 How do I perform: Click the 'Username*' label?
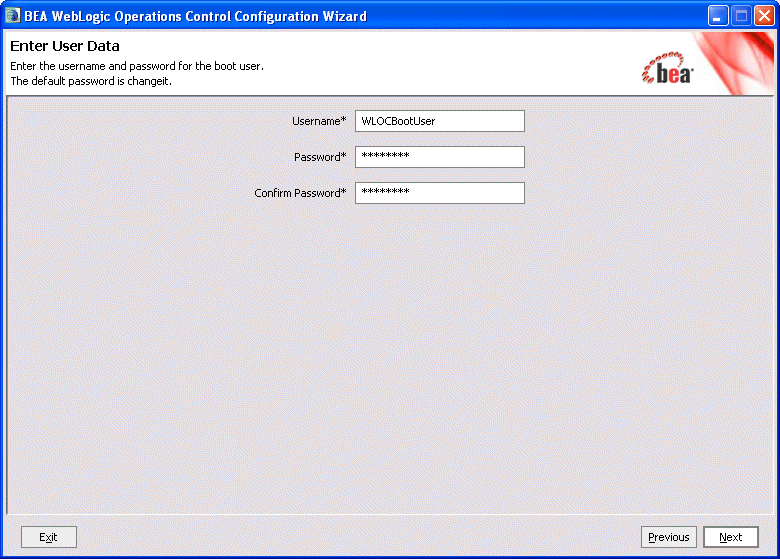coord(319,121)
